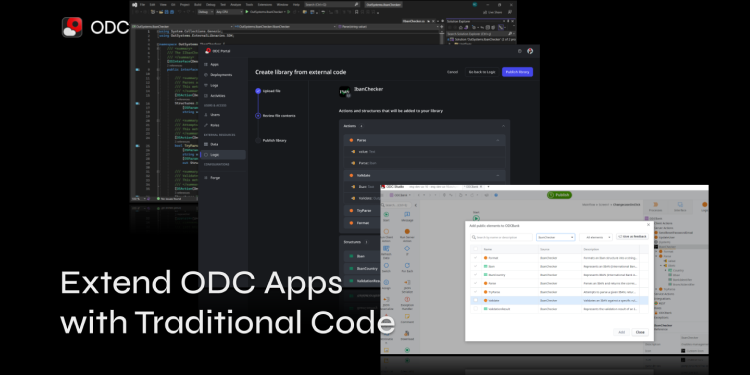Open the Build menu in Visual Studio
The height and width of the screenshot is (375, 750).
coord(198,4)
